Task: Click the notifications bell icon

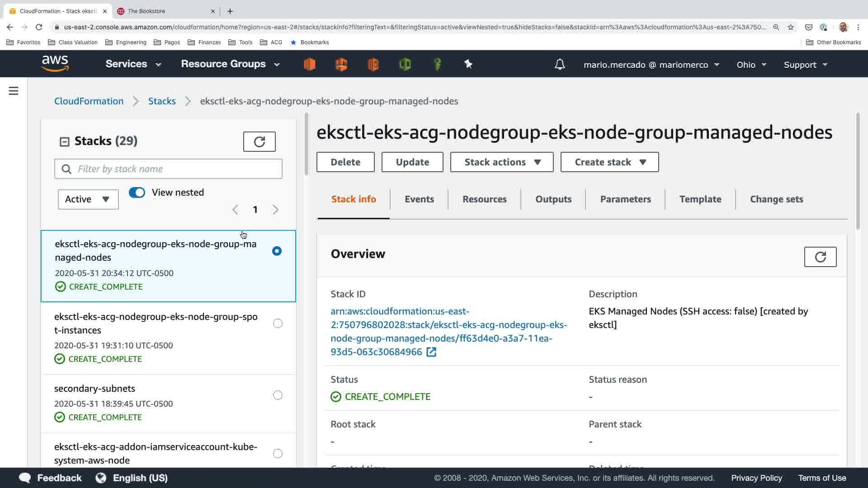Action: 560,65
